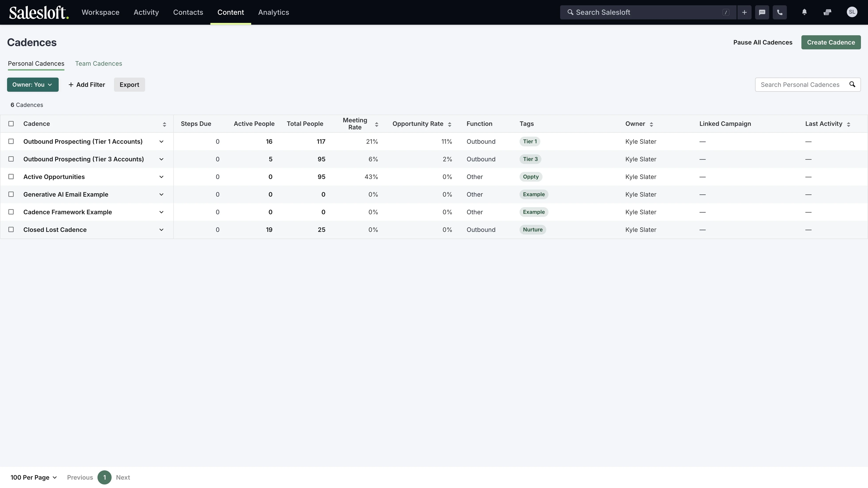The height and width of the screenshot is (488, 868).
Task: Switch to Team Cadences tab
Action: 98,64
